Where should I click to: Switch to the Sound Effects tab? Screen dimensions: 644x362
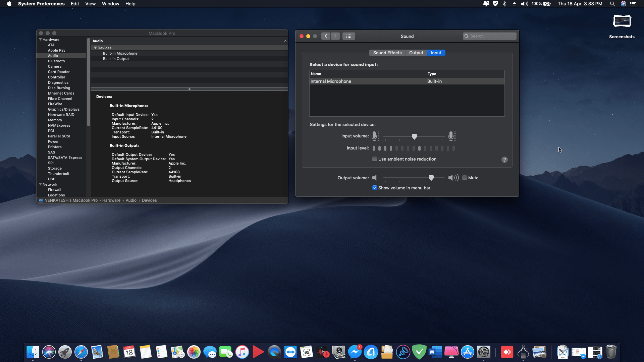click(387, 53)
